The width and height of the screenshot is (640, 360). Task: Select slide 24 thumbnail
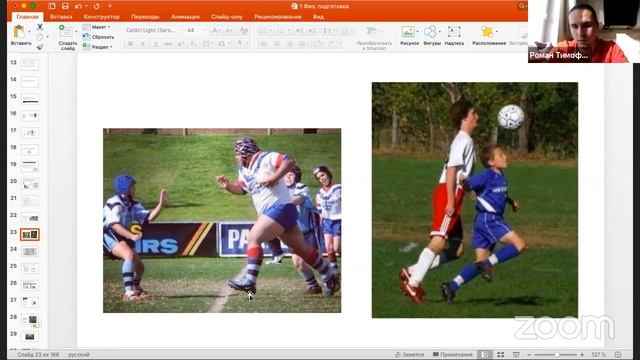(x=30, y=251)
